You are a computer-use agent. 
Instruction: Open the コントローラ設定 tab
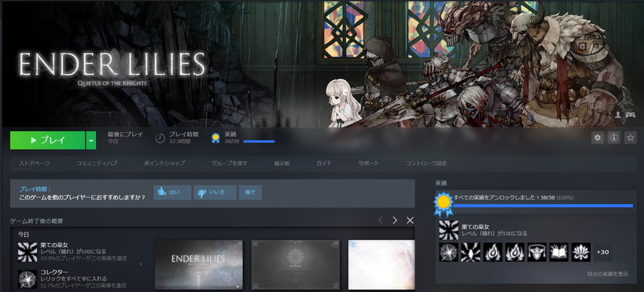(x=426, y=163)
